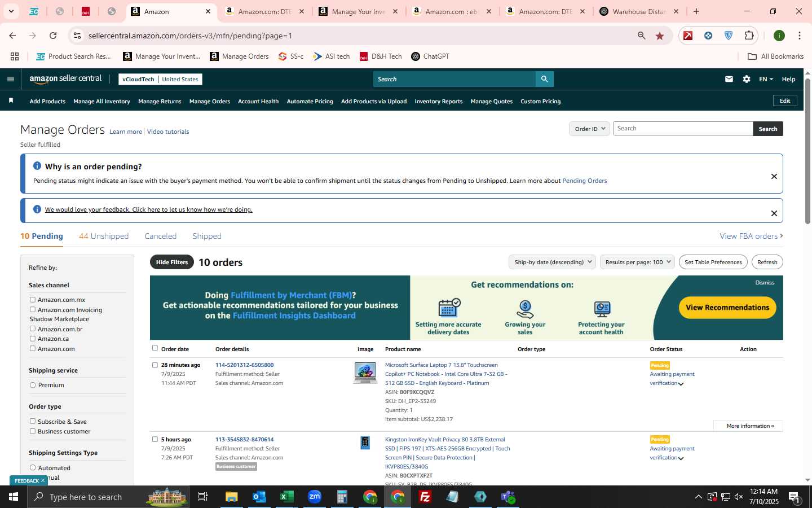Check the Business customer order type
This screenshot has width=812, height=508.
tap(33, 431)
